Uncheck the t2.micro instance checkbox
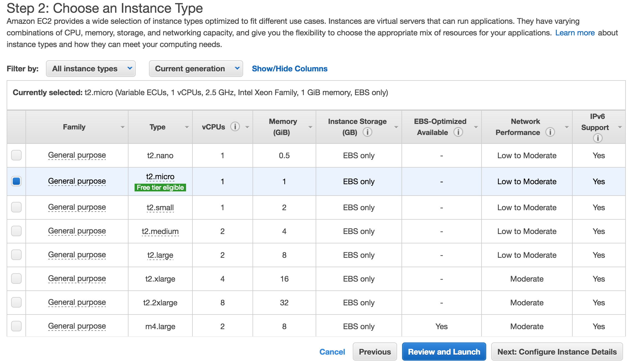Viewport: 628px width, 364px height. [16, 181]
